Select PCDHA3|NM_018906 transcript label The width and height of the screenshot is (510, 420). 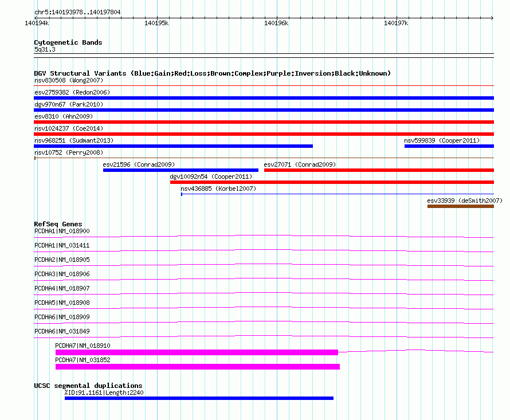[62, 274]
